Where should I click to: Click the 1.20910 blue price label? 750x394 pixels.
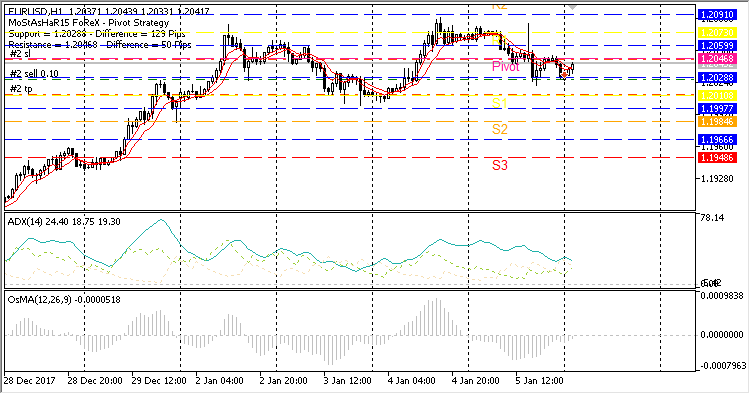717,15
